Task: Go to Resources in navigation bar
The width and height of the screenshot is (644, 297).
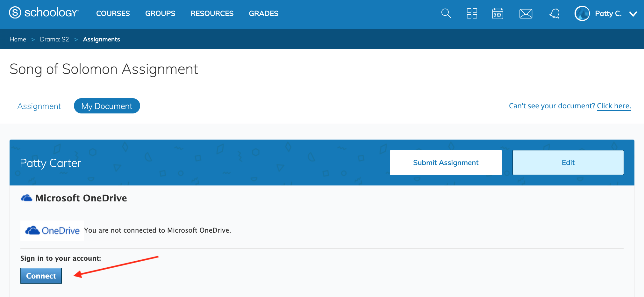Action: click(212, 13)
